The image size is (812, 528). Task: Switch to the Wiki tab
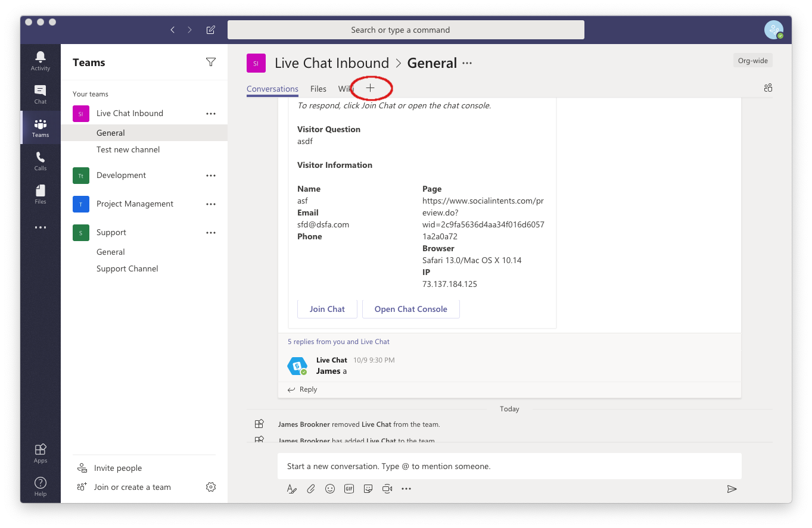click(x=346, y=89)
